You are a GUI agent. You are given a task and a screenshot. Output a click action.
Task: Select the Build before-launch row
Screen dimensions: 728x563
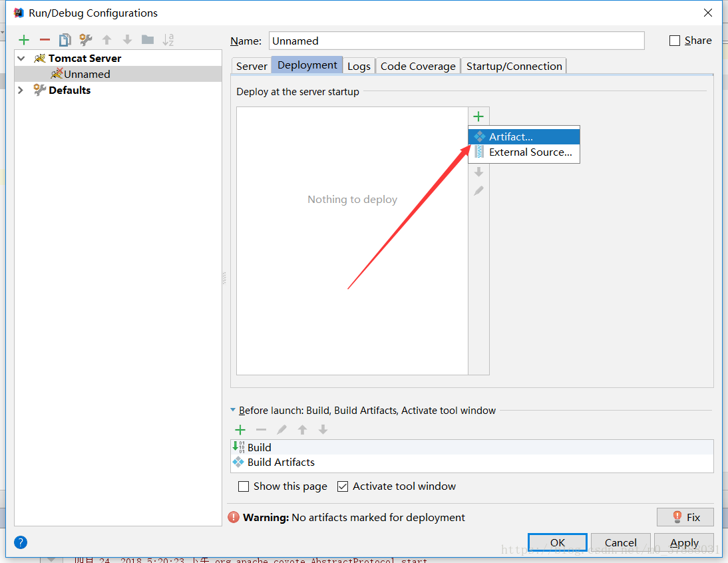coord(472,447)
